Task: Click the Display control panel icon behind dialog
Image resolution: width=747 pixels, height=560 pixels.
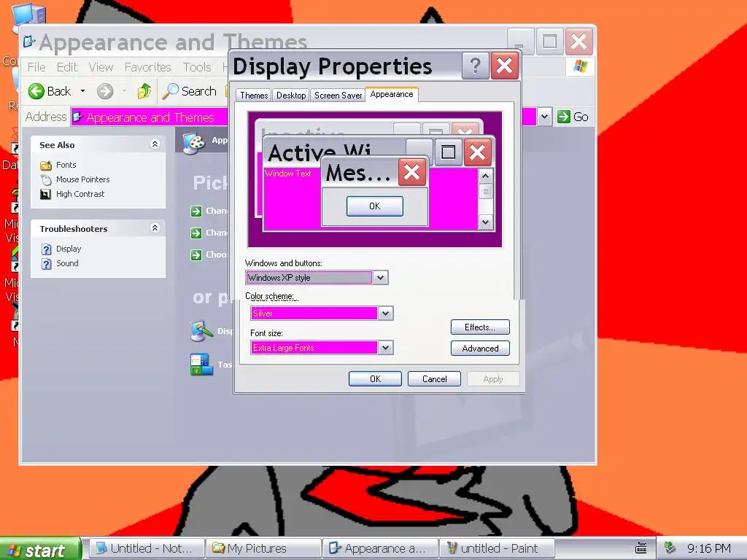Action: (x=201, y=332)
